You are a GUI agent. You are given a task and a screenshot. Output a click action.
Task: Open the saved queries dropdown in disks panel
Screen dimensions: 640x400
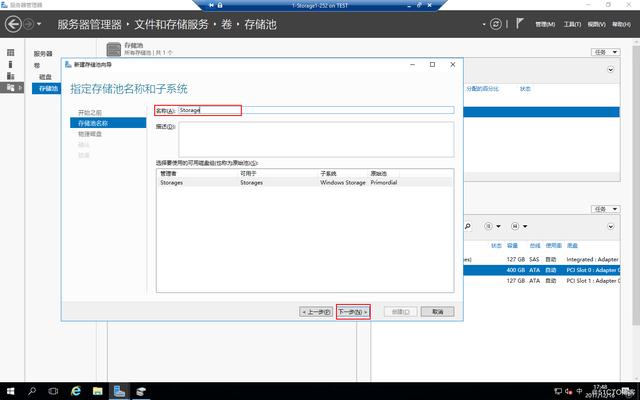[519, 226]
